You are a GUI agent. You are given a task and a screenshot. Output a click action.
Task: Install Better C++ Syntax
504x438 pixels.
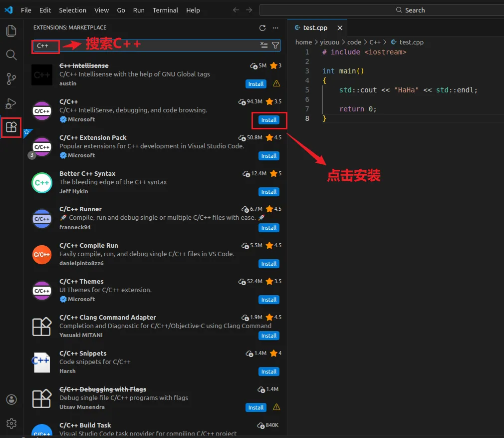coord(268,192)
